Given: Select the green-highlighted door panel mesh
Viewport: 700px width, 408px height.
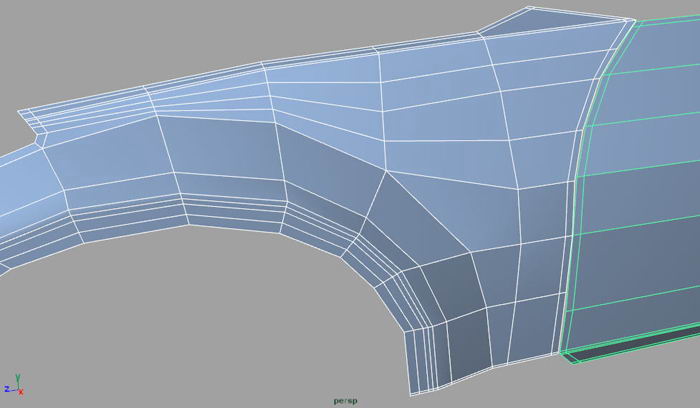Looking at the screenshot, I should [x=650, y=200].
